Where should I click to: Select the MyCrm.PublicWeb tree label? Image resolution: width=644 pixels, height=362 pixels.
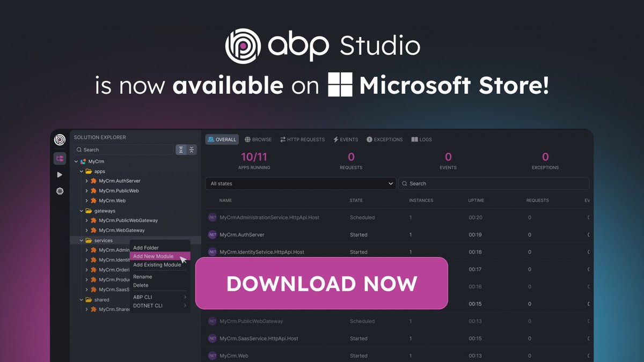click(x=120, y=191)
